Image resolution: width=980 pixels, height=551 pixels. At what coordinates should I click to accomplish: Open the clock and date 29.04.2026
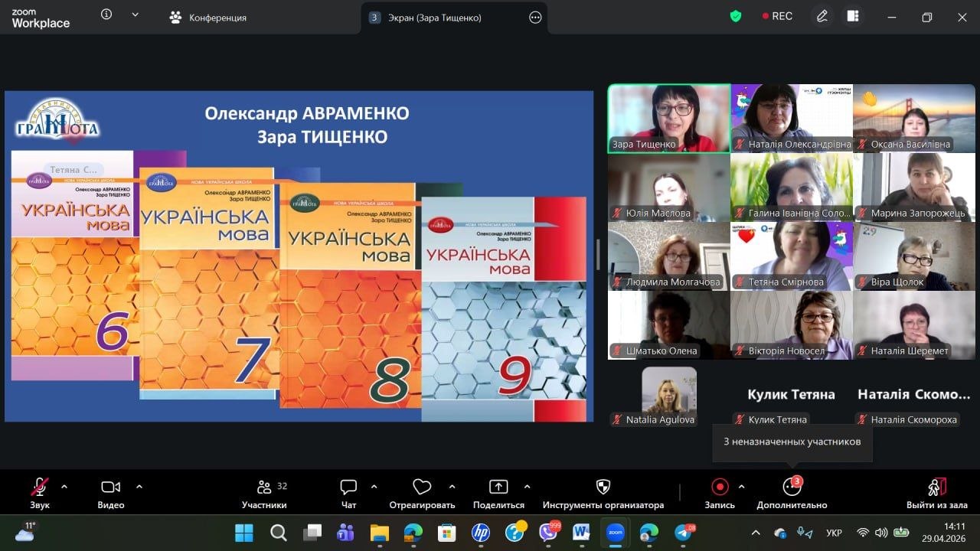pos(944,533)
